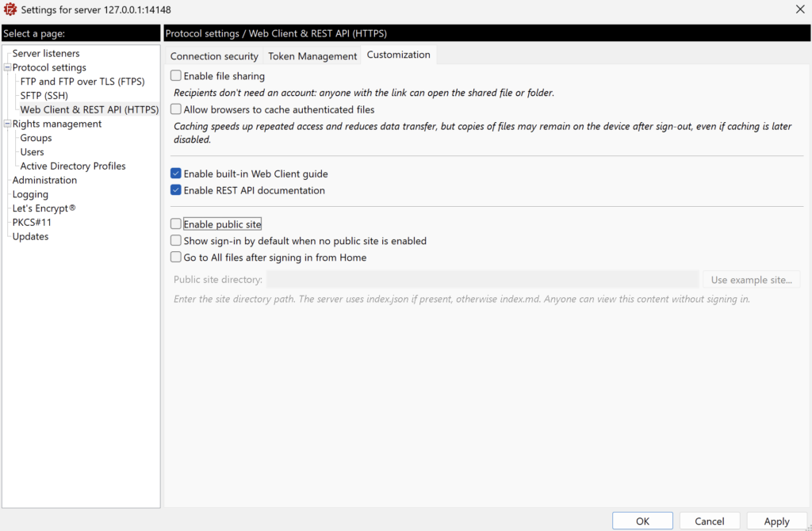
Task: Select the Customization tab
Action: pos(398,55)
